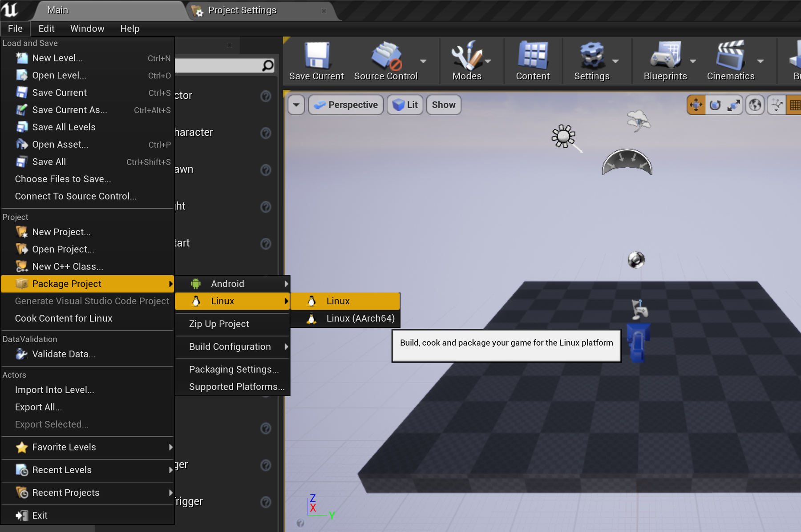Open Blueprints dropdown arrow
The height and width of the screenshot is (532, 801).
(x=693, y=61)
